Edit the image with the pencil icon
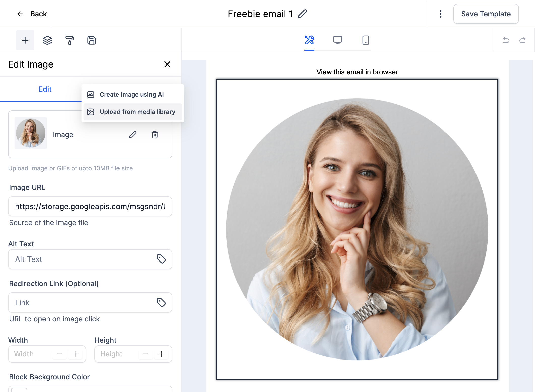Screen dimensions: 535x392 133,135
